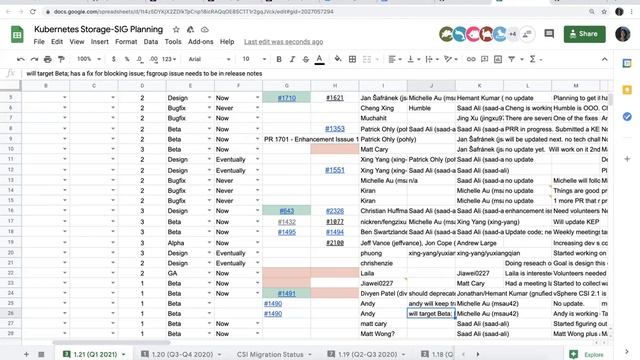Screen dimensions: 640x360
Task: Bookmark this page with the star
Action: (604, 12)
